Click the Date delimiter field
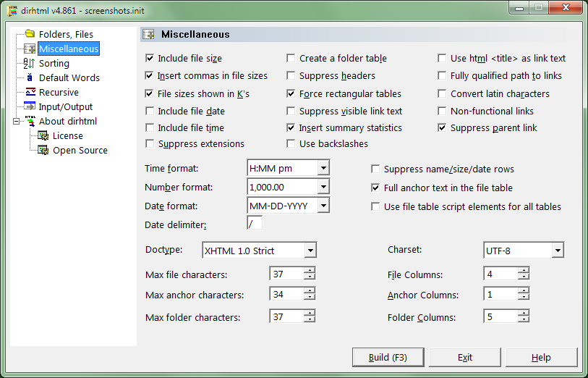This screenshot has height=378, width=588. click(255, 223)
